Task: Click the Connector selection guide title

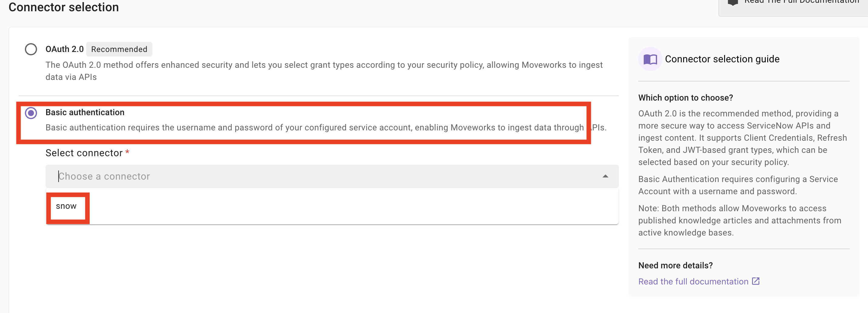Action: click(722, 59)
